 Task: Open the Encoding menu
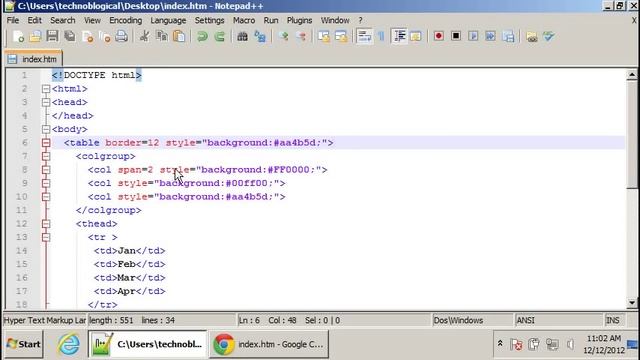[x=125, y=20]
